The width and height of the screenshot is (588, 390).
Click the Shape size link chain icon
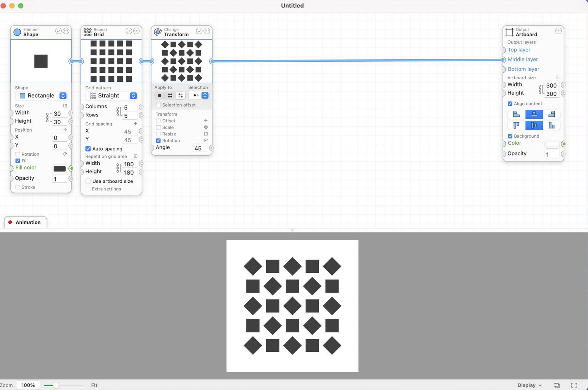pos(47,117)
